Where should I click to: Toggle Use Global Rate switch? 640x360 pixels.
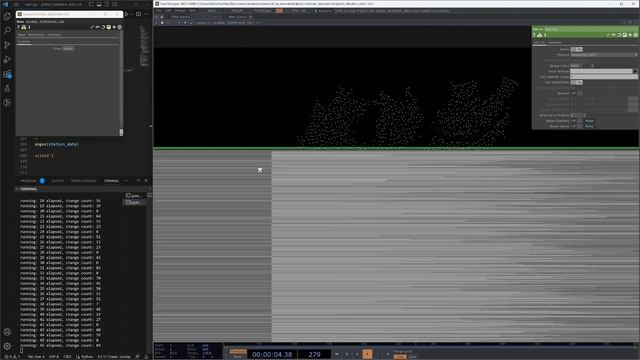pos(576,82)
